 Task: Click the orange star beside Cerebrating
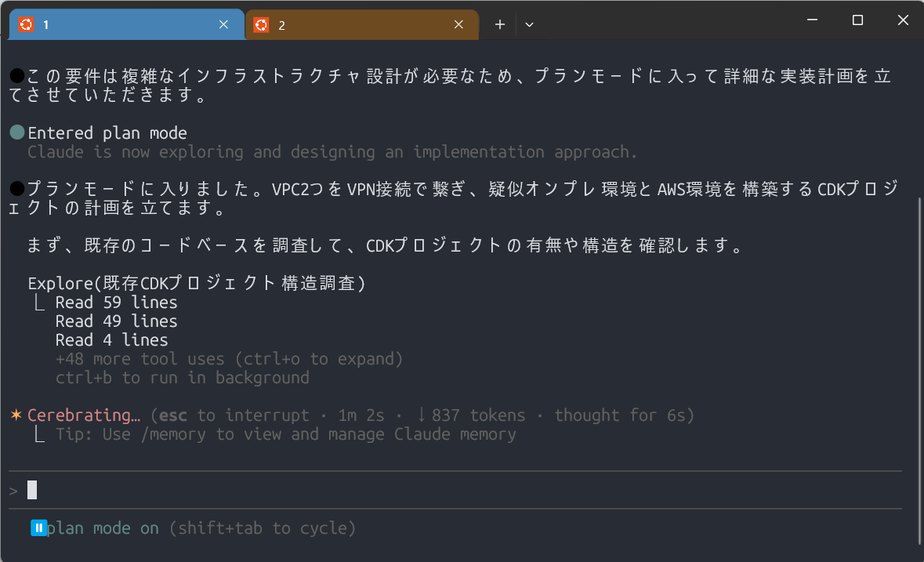16,415
